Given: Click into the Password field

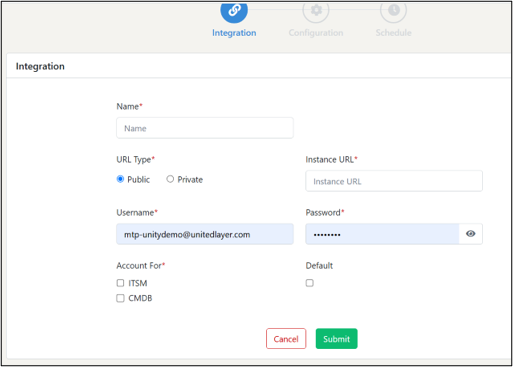Looking at the screenshot, I should tap(382, 234).
